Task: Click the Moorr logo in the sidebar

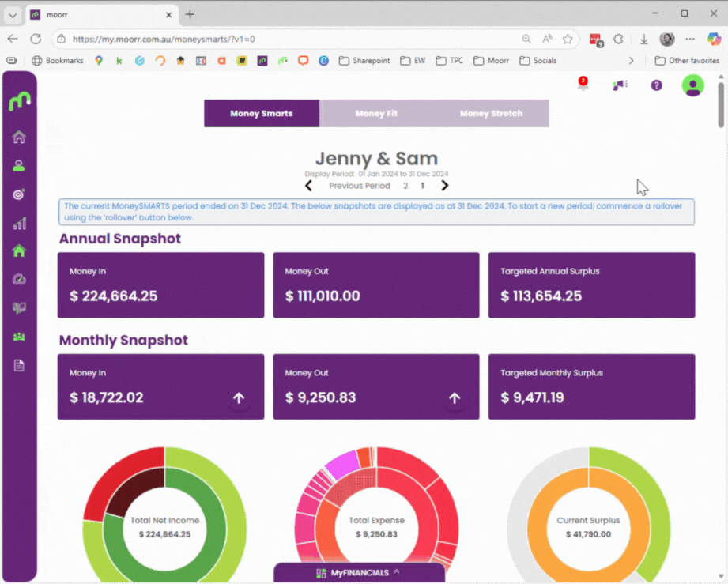Action: [x=20, y=102]
